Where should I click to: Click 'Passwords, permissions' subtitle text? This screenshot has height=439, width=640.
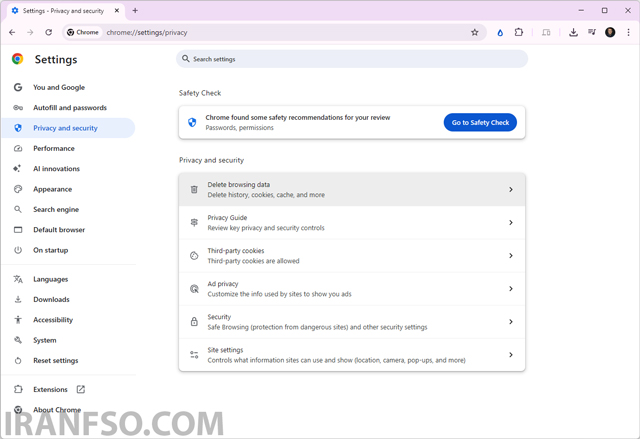coord(239,128)
